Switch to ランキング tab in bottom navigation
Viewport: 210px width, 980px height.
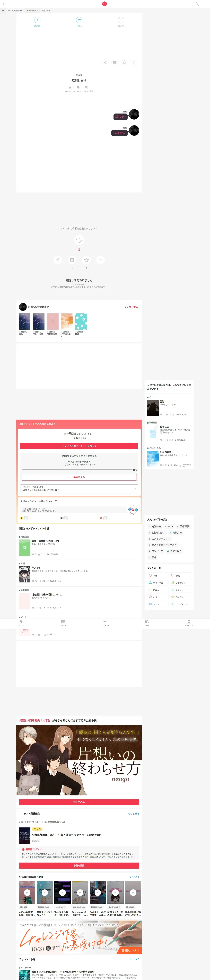coord(105,623)
